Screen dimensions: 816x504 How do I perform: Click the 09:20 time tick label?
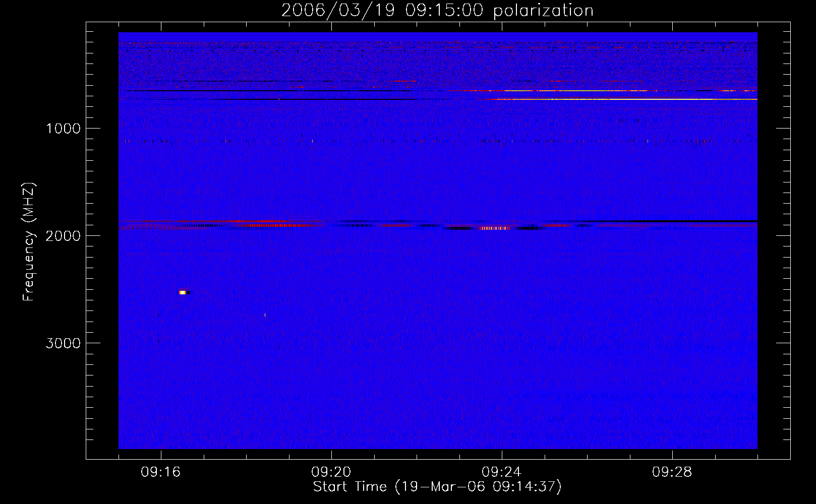[x=331, y=472]
